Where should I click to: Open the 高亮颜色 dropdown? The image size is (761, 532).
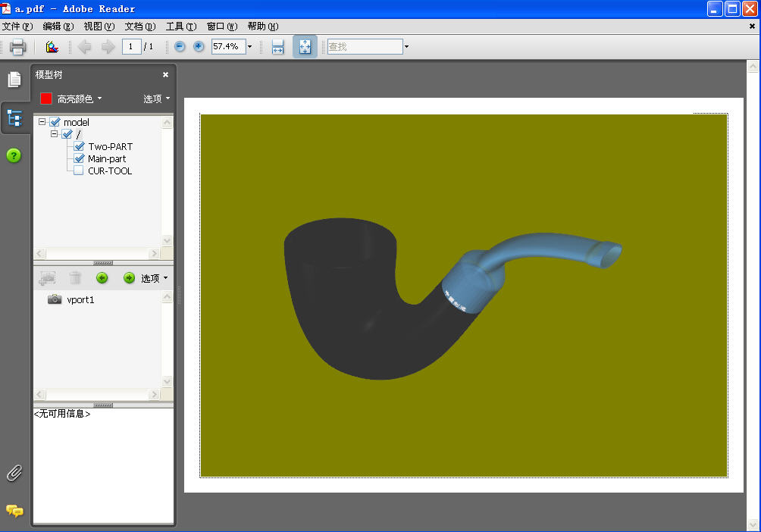[x=80, y=99]
